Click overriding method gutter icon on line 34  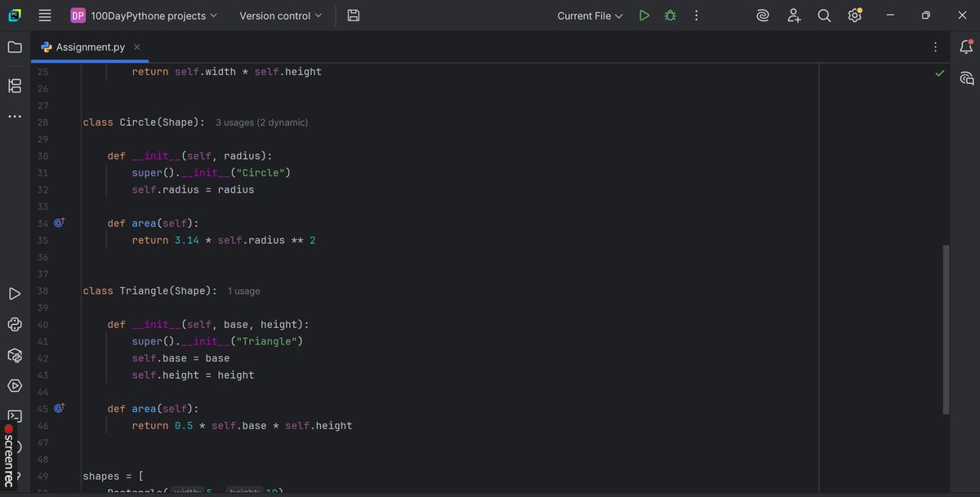point(59,223)
